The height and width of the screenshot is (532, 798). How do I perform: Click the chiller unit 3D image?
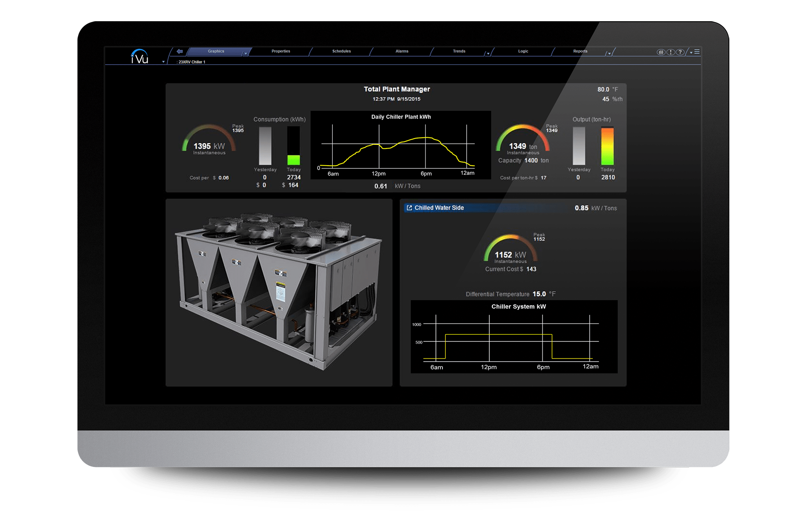pyautogui.click(x=279, y=291)
